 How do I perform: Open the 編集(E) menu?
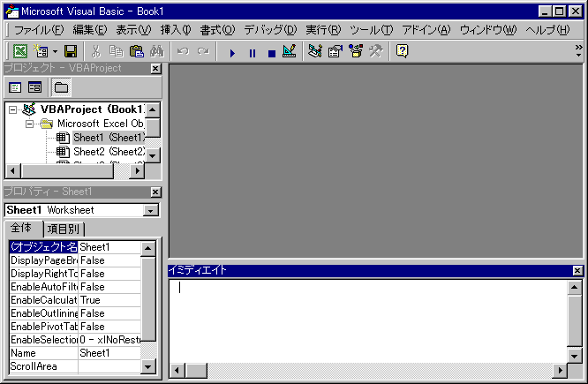pyautogui.click(x=90, y=30)
